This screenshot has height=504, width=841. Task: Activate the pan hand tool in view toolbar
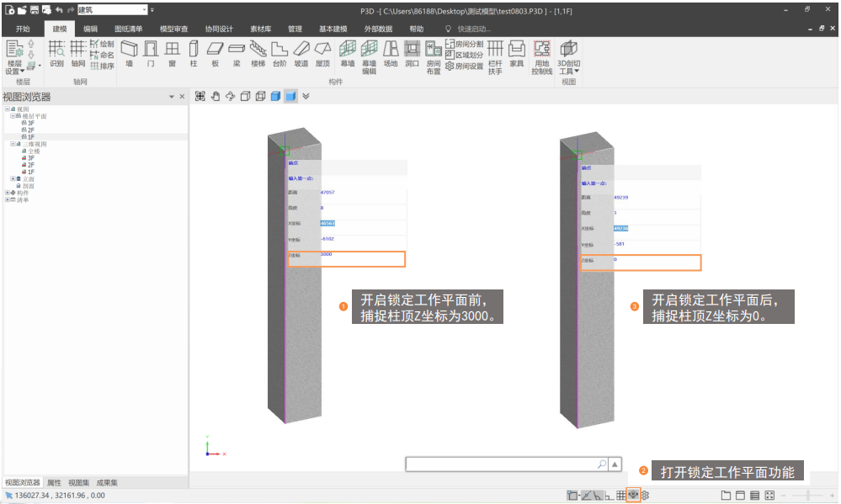[x=216, y=96]
